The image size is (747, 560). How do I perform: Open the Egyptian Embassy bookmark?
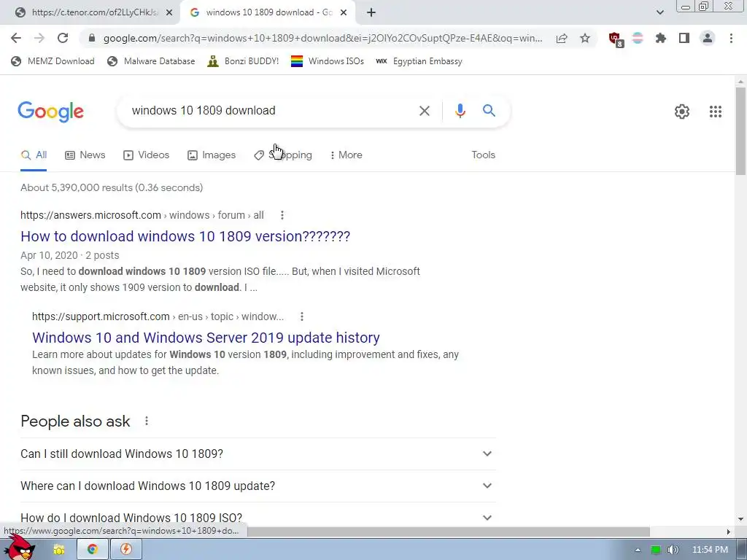coord(419,61)
